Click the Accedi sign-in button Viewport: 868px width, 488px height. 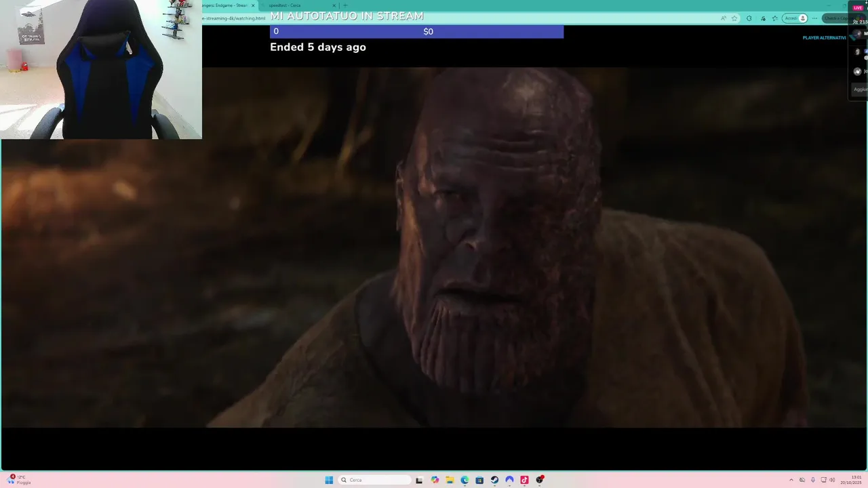click(795, 18)
